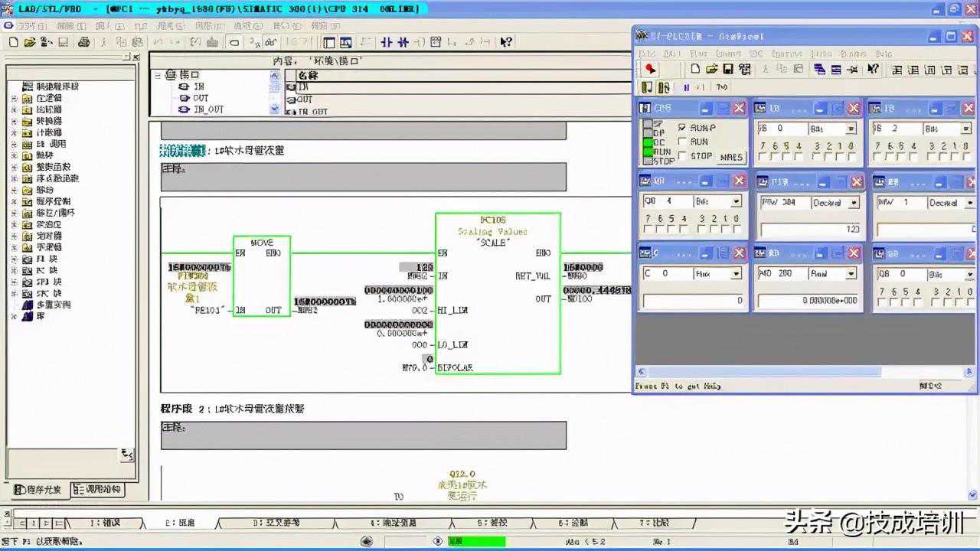Click the New file icon in LAD editor toolbar
The image size is (980, 551).
[x=11, y=42]
